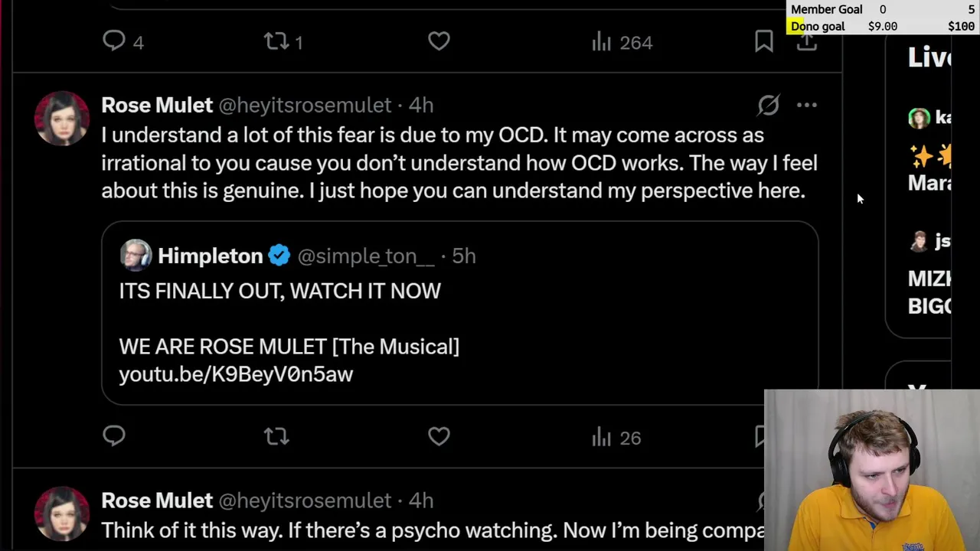980x551 pixels.
Task: Open @heyitsrosemulet handle on OCD tweet
Action: point(305,105)
